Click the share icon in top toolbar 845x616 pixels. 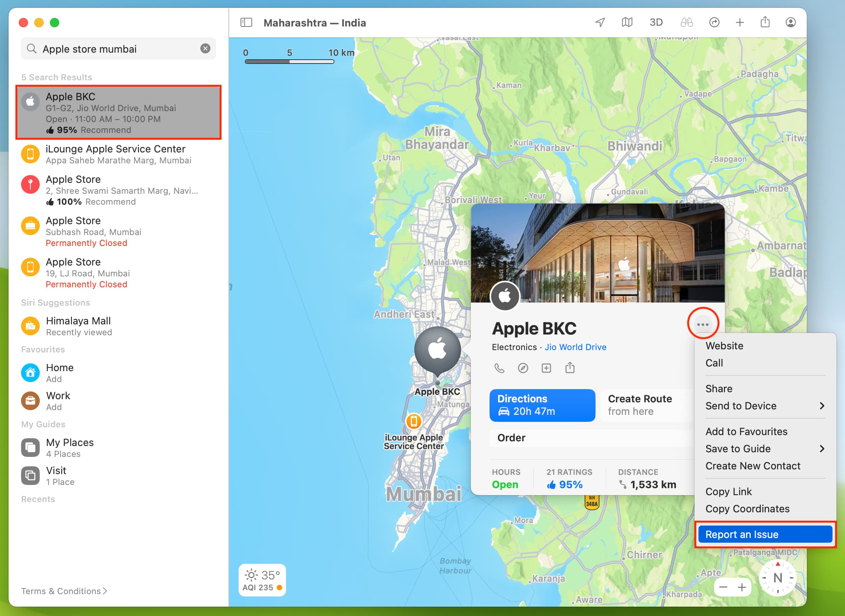(x=765, y=22)
